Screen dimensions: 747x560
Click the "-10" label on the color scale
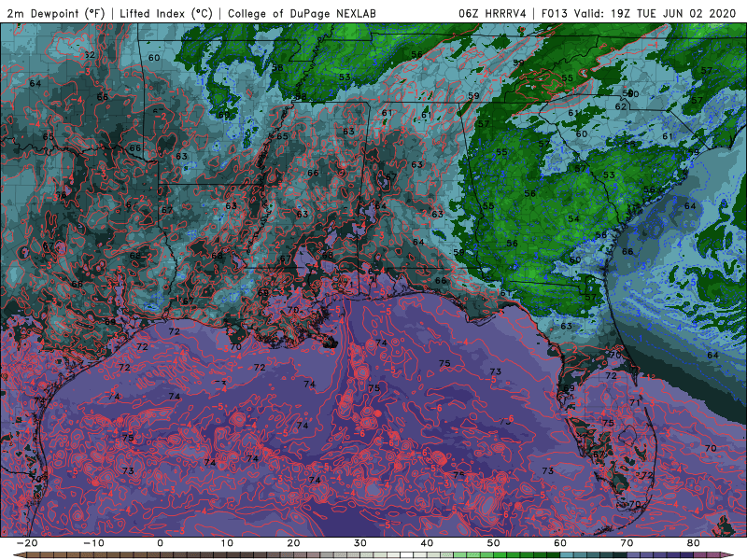pyautogui.click(x=93, y=543)
